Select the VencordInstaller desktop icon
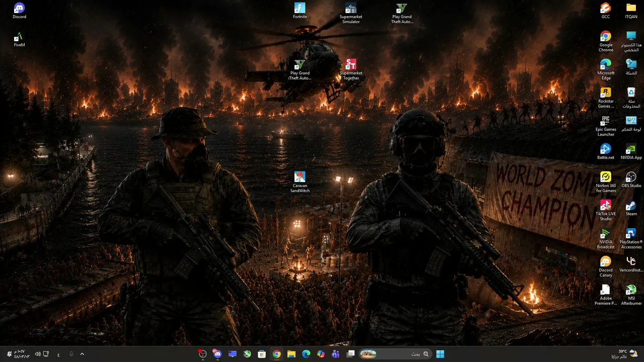The width and height of the screenshot is (644, 362). click(x=631, y=264)
